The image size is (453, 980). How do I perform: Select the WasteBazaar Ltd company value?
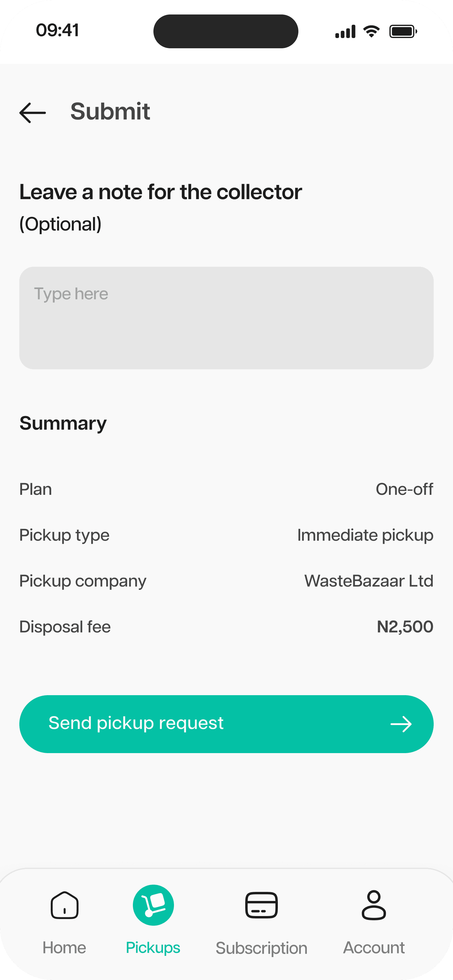pos(368,581)
